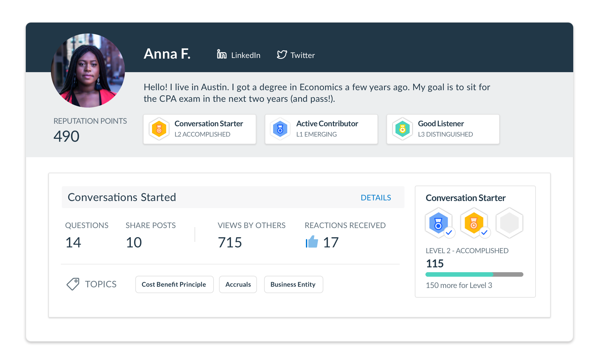Select the blue Level 1 hexagon badge
599x364 pixels.
tap(439, 222)
